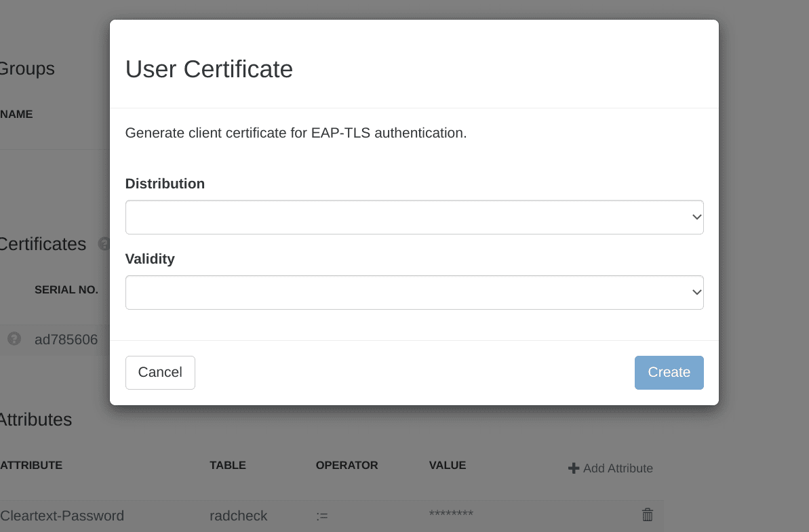Expand the Validity select box
The width and height of the screenshot is (809, 532).
pos(414,292)
